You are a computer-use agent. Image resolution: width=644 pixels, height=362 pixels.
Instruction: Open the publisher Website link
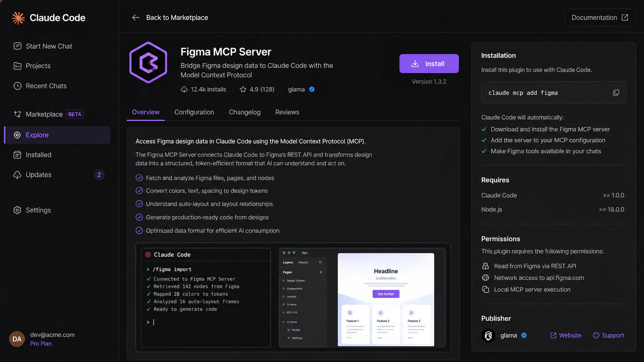pos(565,335)
